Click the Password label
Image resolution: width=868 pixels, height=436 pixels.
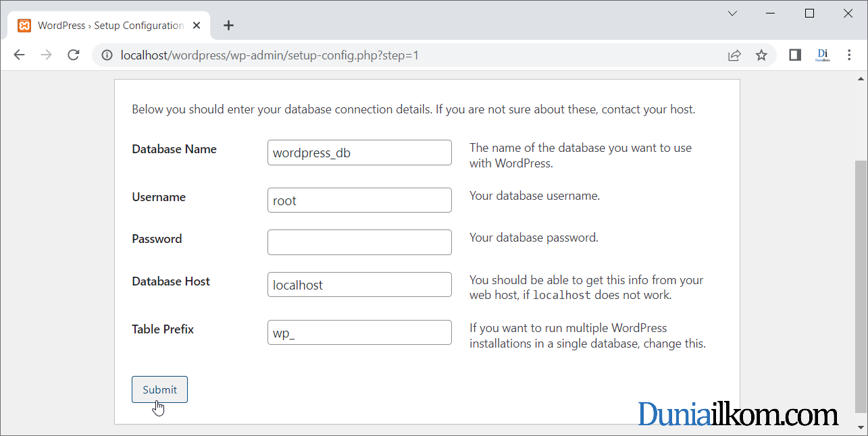(x=157, y=239)
